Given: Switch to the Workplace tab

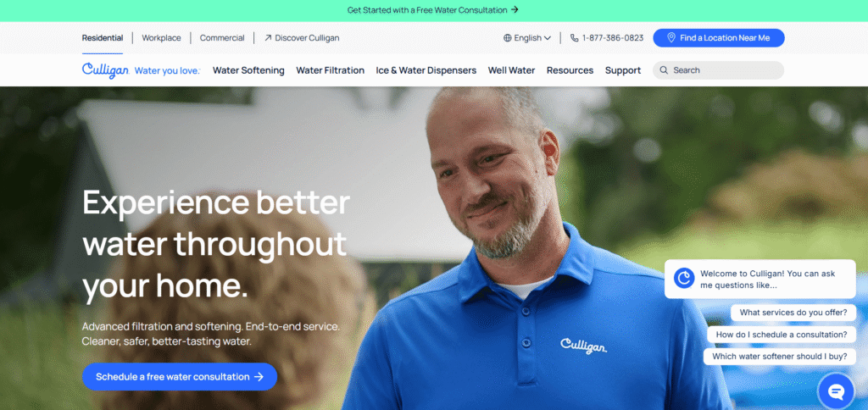Looking at the screenshot, I should [x=161, y=38].
